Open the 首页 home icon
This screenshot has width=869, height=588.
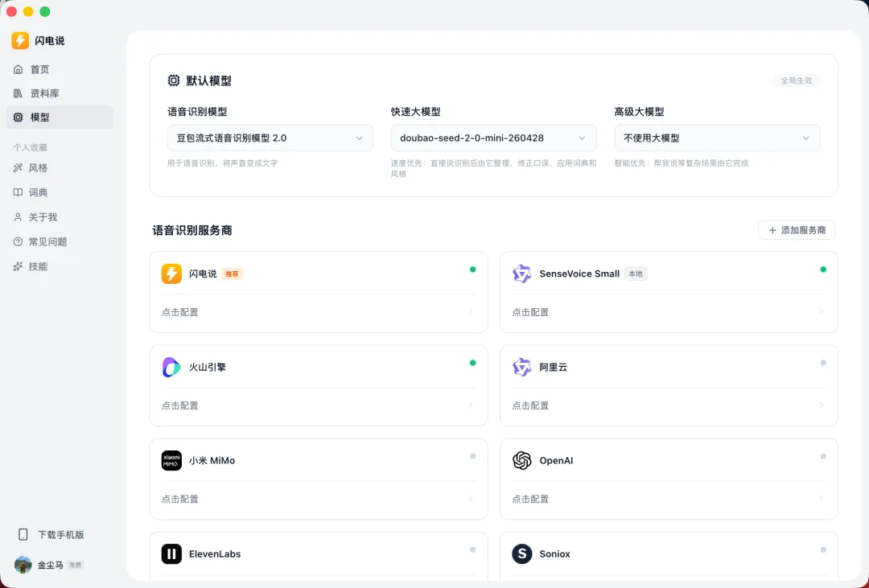pos(19,69)
